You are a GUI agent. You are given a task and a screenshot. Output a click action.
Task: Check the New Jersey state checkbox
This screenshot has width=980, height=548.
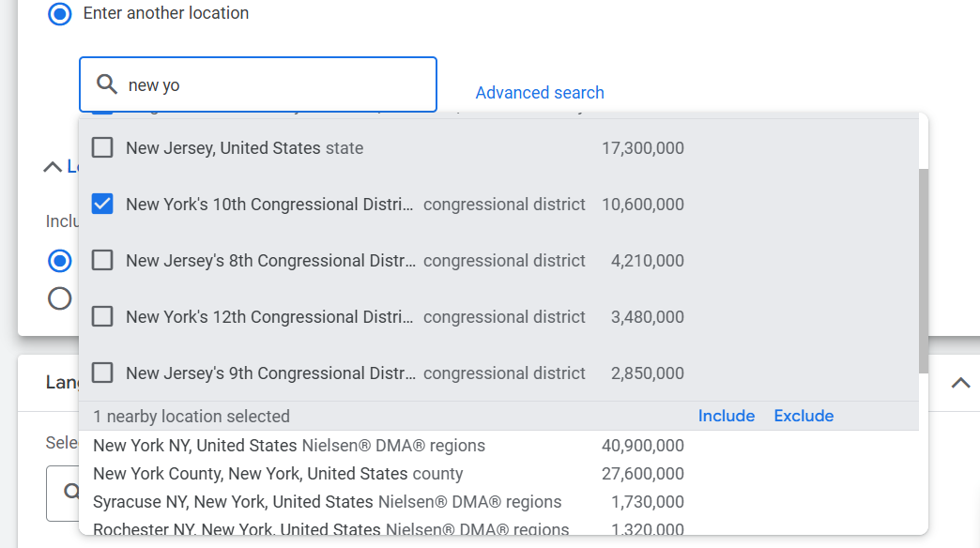[x=102, y=148]
